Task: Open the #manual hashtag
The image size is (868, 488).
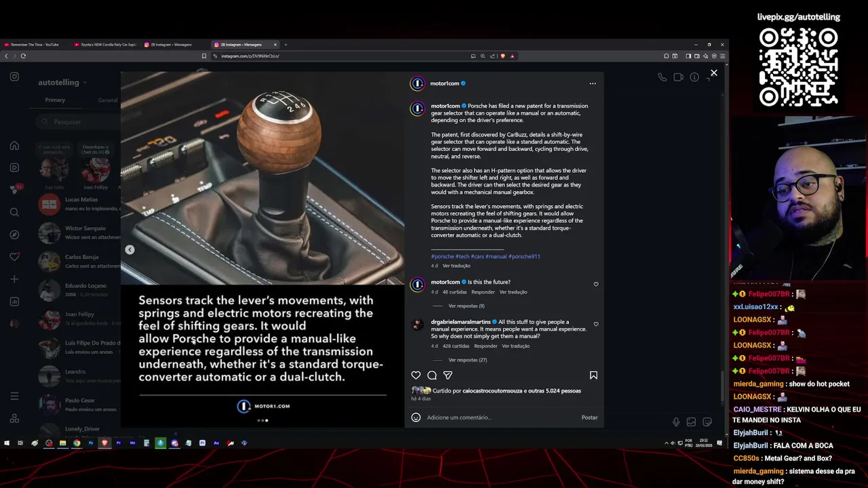Action: click(x=496, y=256)
